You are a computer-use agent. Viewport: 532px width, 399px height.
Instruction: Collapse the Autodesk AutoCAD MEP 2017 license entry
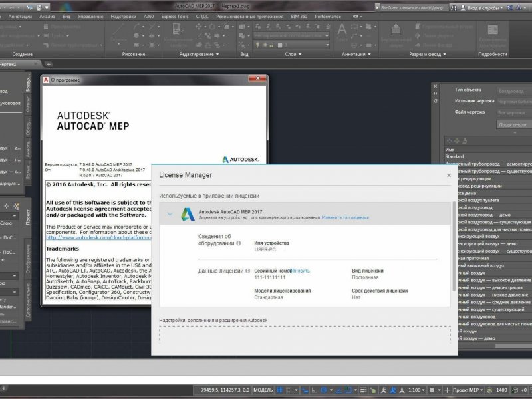[170, 214]
